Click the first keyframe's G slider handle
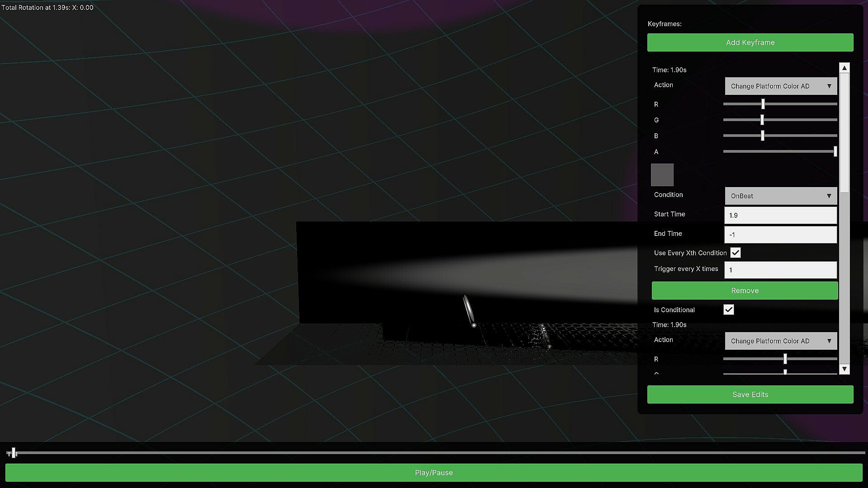 (x=762, y=120)
